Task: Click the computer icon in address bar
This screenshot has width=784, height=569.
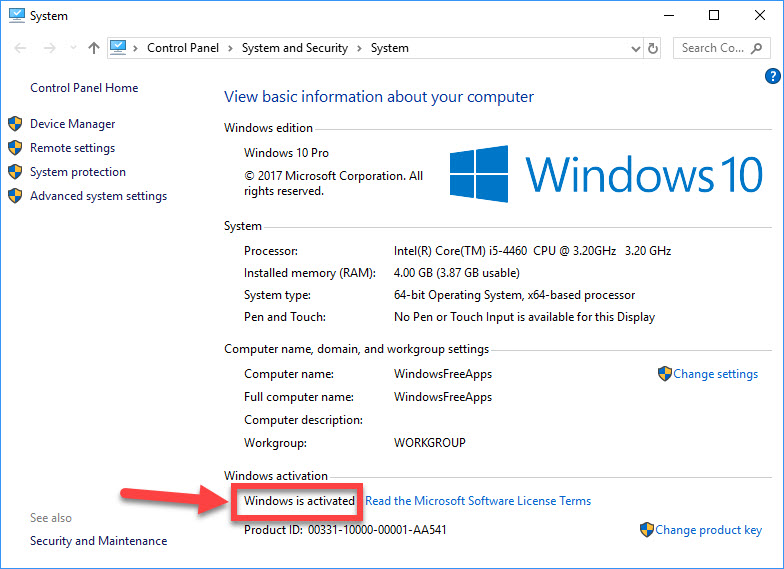Action: (x=118, y=48)
